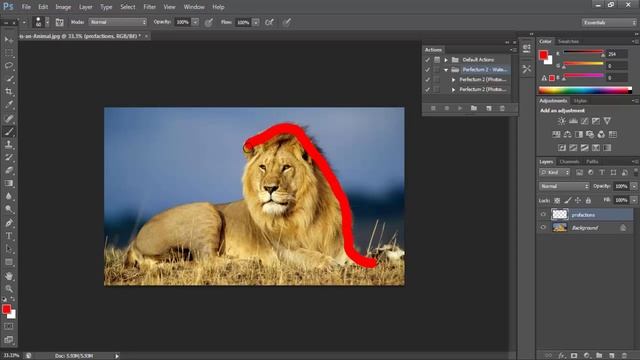Stop action recording in Actions panel
This screenshot has width=640, height=360.
click(433, 108)
